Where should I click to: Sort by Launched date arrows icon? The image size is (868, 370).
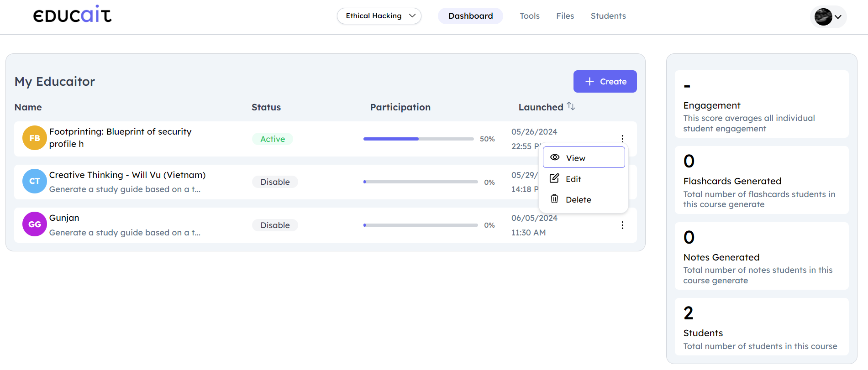[x=571, y=106]
